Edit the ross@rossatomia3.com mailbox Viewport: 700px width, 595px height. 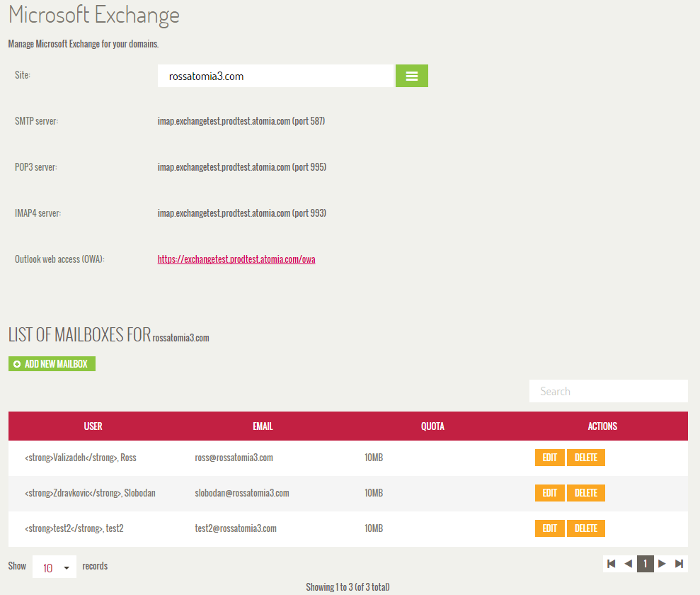(x=549, y=458)
